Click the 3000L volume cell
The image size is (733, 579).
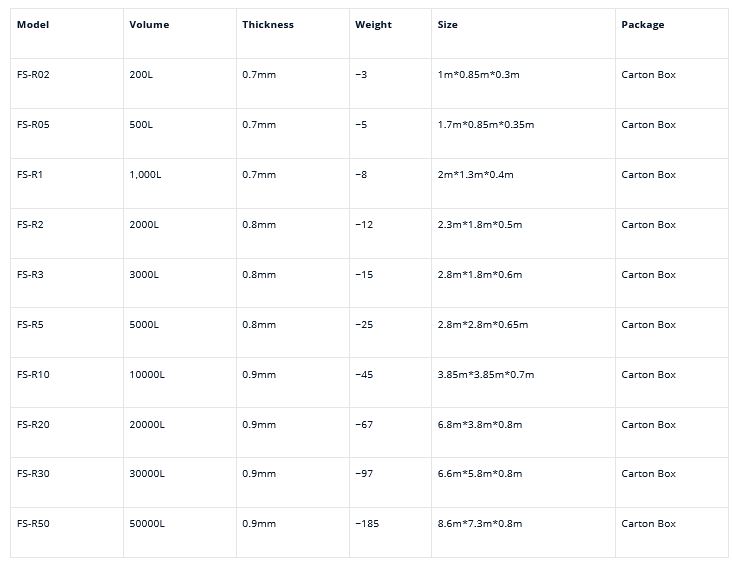pyautogui.click(x=144, y=275)
